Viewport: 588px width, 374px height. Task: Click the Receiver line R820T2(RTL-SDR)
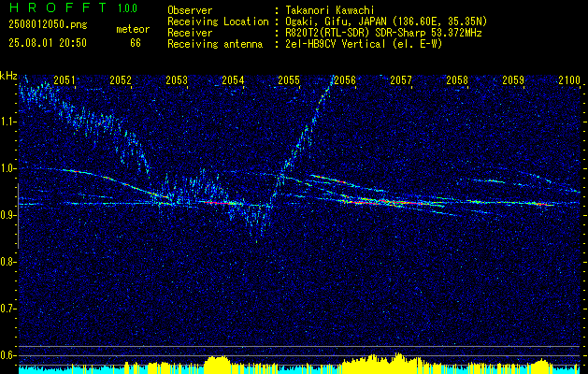383,33
